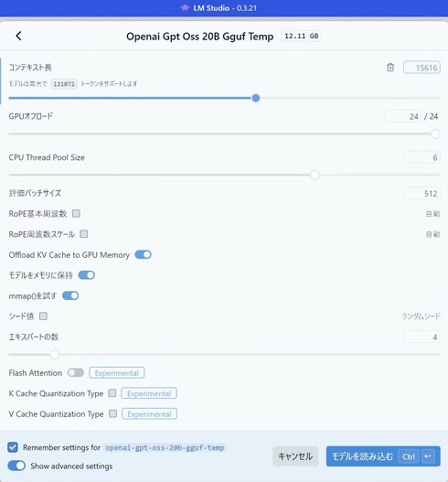448x482 pixels.
Task: Check the RoPE周波数スケール checkbox
Action: pyautogui.click(x=84, y=234)
